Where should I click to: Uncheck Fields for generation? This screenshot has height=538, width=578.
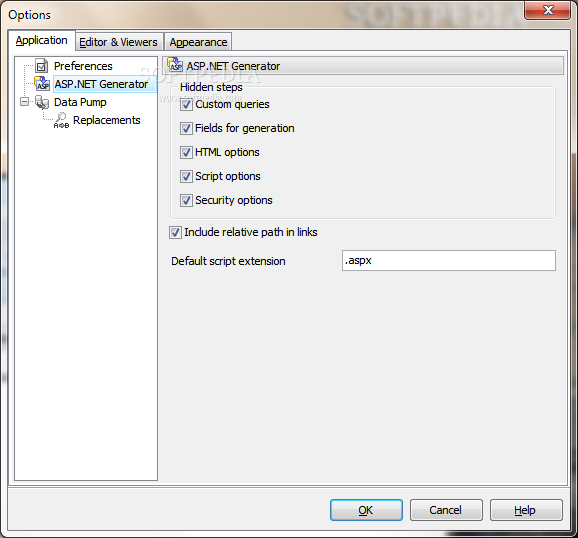point(186,128)
